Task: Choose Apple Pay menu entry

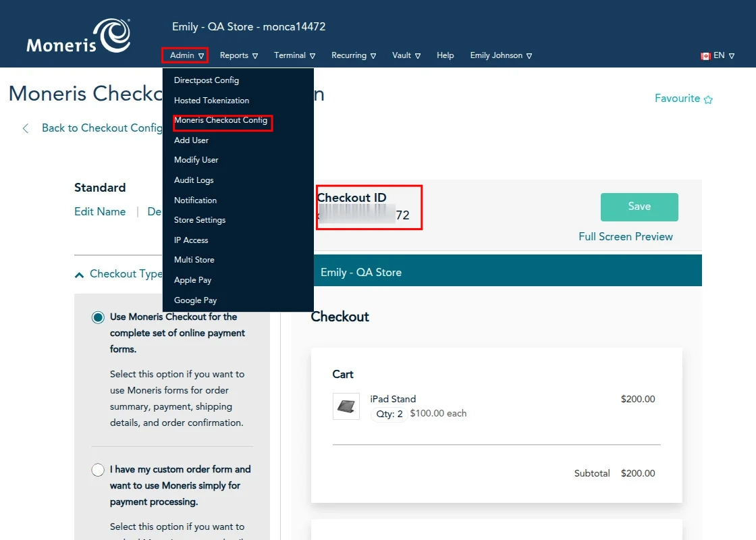Action: coord(193,280)
